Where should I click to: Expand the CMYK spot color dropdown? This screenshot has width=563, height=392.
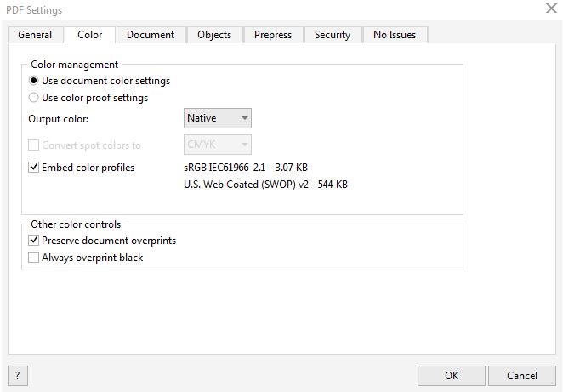pos(218,145)
